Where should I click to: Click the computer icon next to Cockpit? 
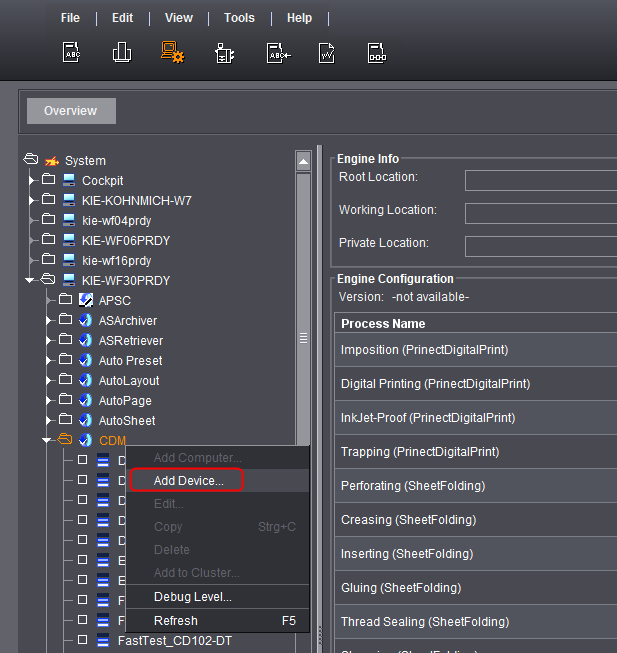coord(69,180)
